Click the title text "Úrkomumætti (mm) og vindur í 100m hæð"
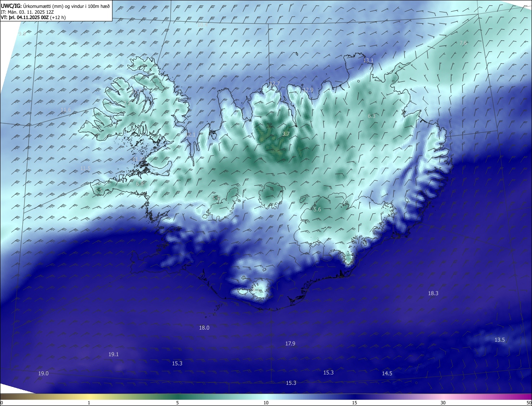 (x=66, y=6)
